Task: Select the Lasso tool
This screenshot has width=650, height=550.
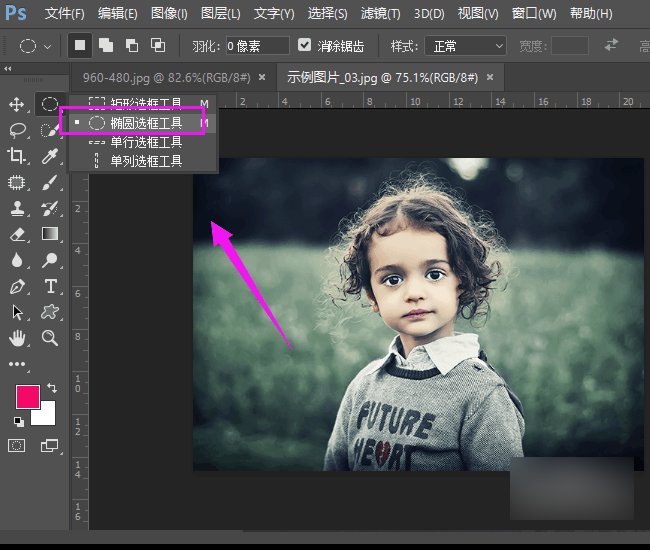Action: click(17, 130)
